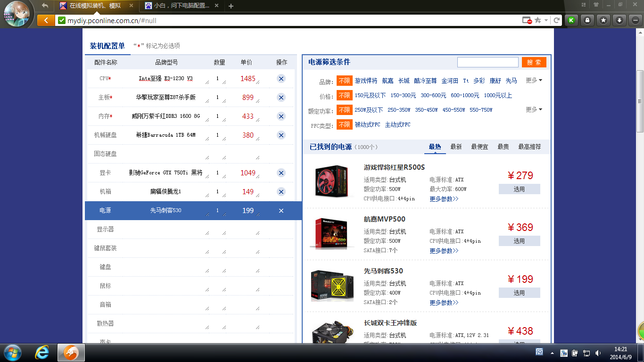Select 不限 for 品牌 brand filter
This screenshot has height=362, width=644.
344,81
